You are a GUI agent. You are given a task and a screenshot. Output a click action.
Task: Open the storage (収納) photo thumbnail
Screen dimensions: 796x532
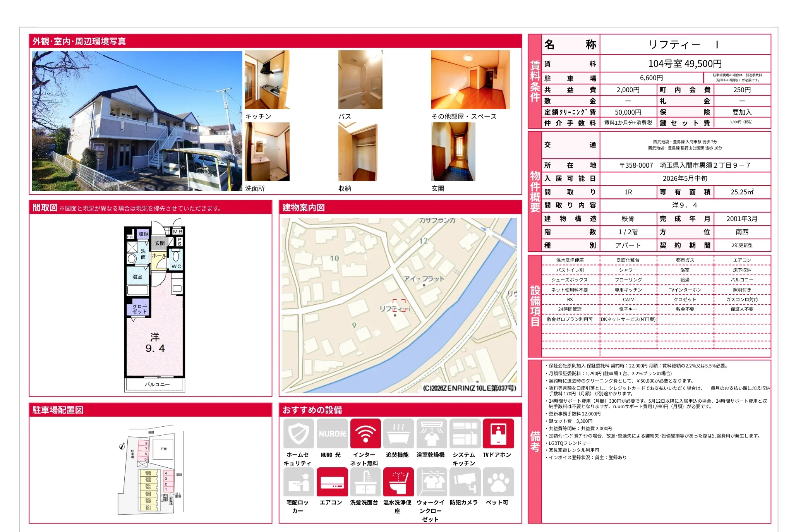[x=357, y=152]
